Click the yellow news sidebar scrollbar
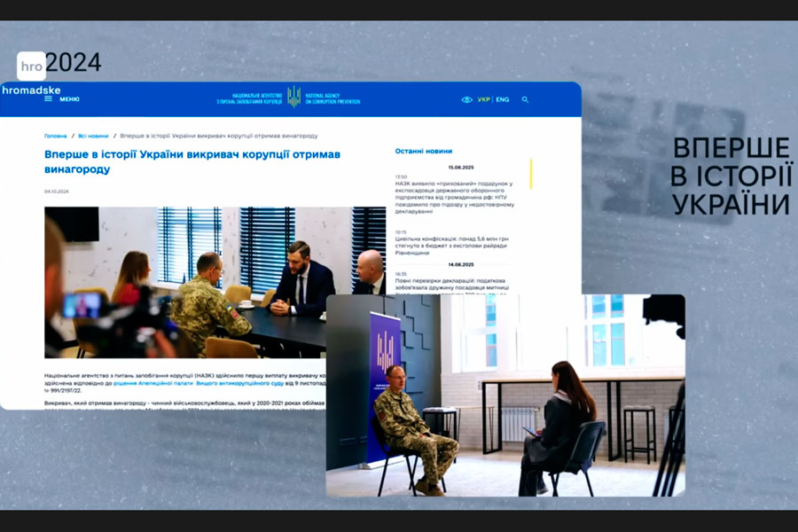The height and width of the screenshot is (532, 798). coord(531,174)
